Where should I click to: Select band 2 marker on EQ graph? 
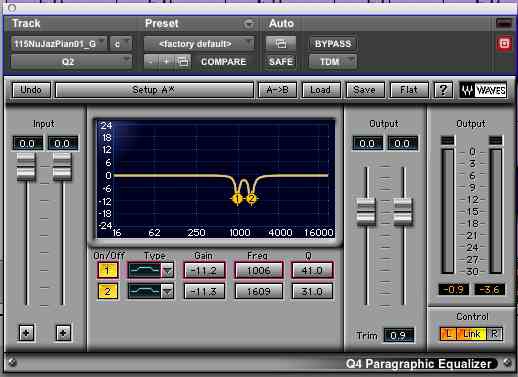click(x=252, y=199)
